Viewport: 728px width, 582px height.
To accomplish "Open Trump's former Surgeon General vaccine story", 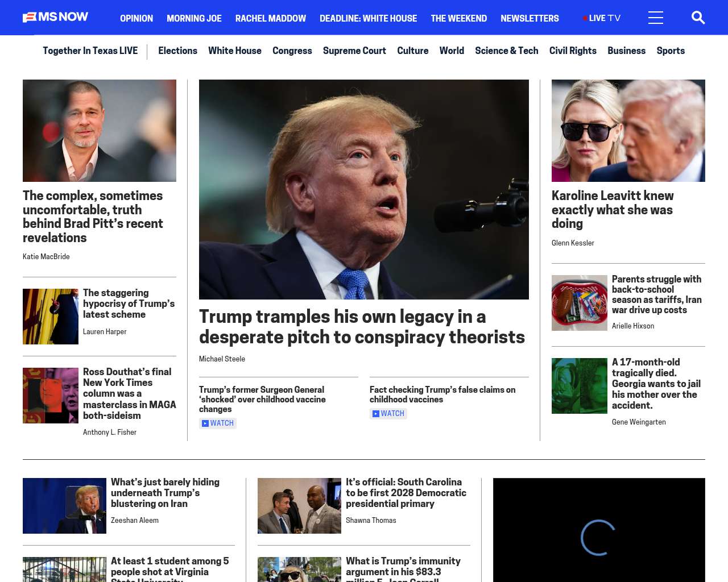I will click(x=262, y=399).
